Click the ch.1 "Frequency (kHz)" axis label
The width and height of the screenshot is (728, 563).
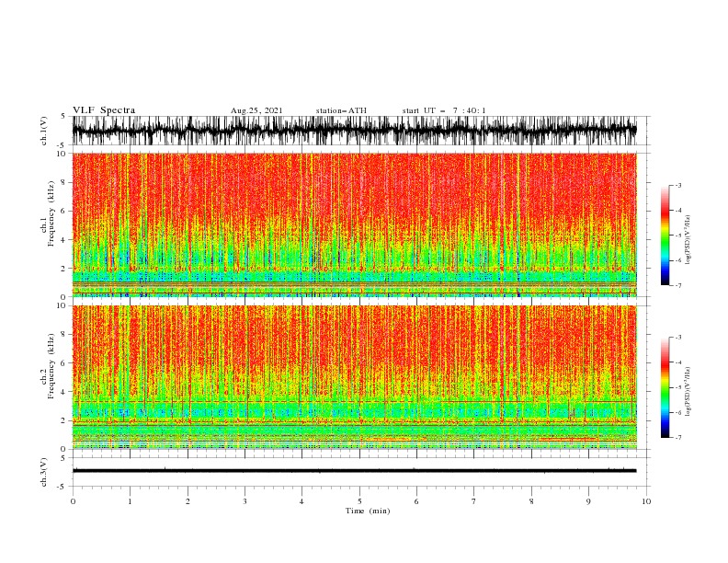tap(51, 213)
